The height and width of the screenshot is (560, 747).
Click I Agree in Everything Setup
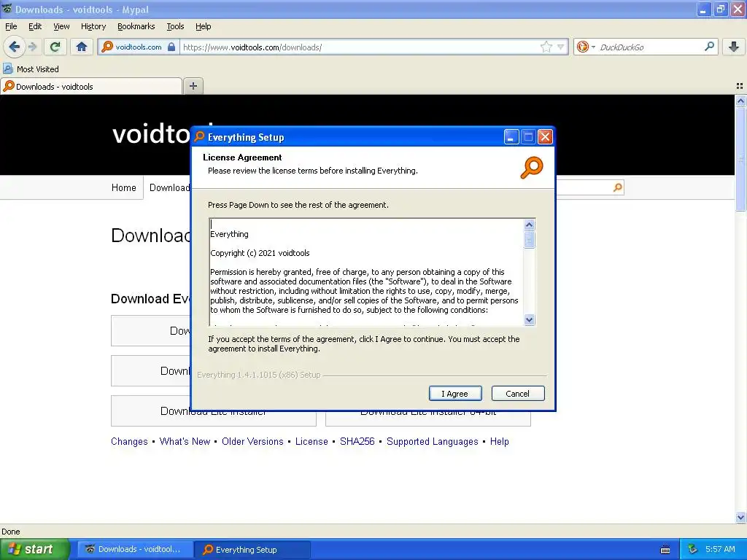click(x=455, y=394)
